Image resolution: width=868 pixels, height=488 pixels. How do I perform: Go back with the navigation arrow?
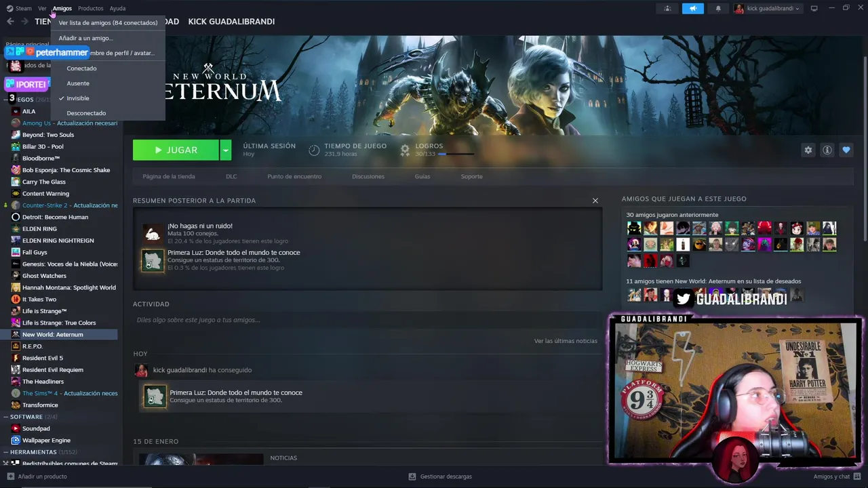tap(10, 22)
